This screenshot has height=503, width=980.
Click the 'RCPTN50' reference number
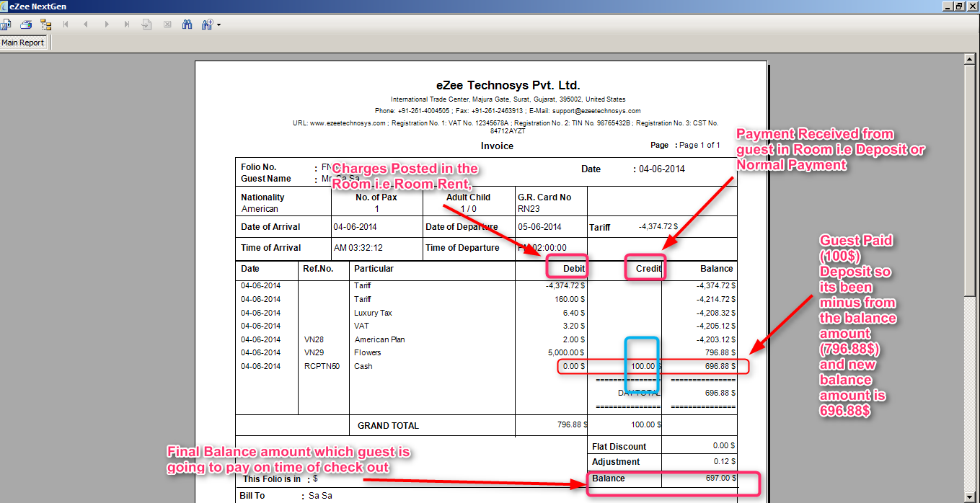point(322,366)
